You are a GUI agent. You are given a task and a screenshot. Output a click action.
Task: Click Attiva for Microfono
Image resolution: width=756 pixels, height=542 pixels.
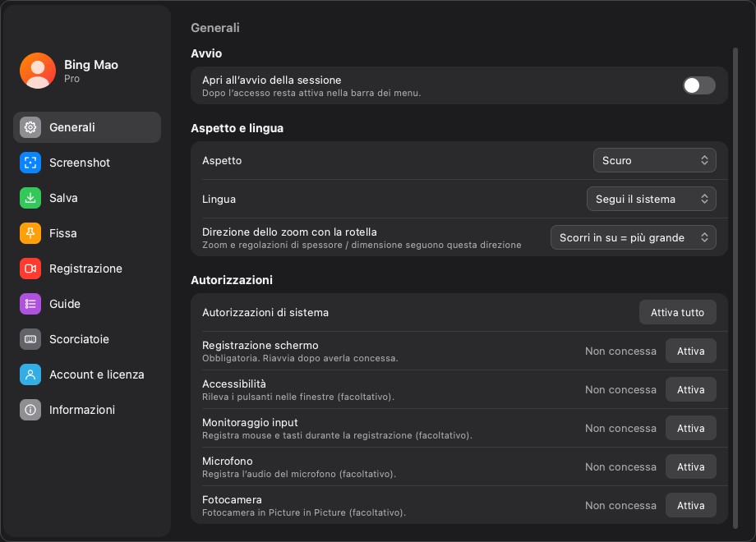[x=690, y=466]
